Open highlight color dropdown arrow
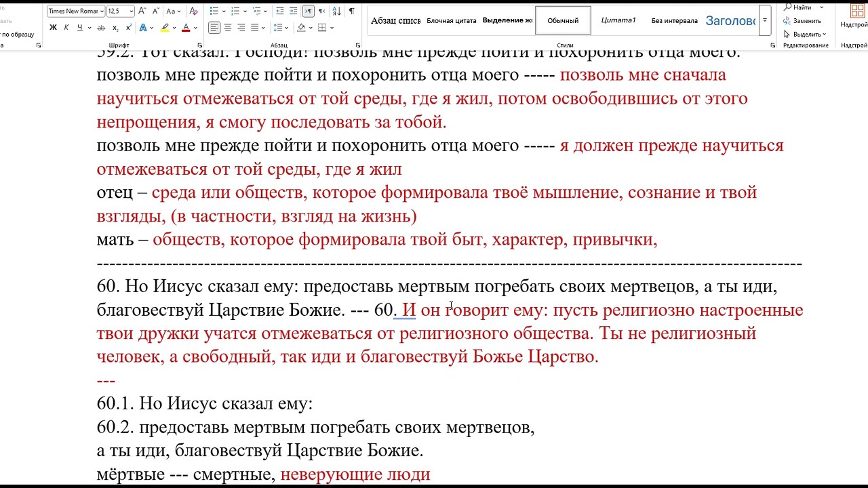This screenshot has width=868, height=488. coord(174,28)
